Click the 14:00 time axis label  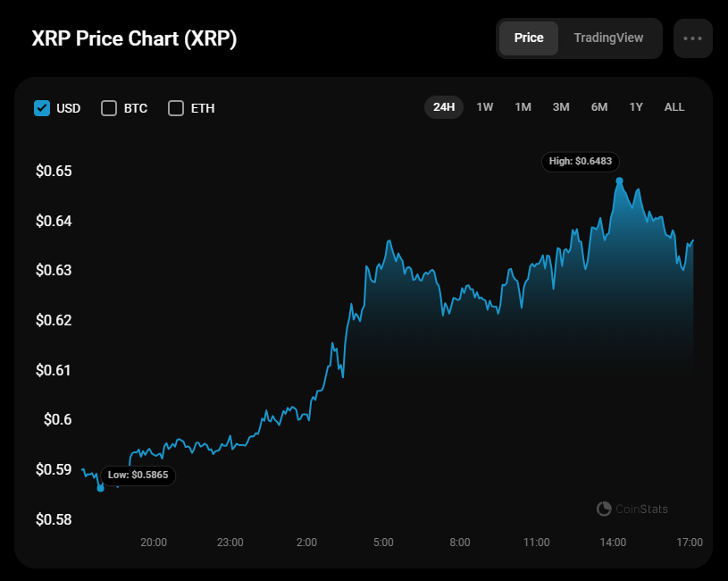613,543
